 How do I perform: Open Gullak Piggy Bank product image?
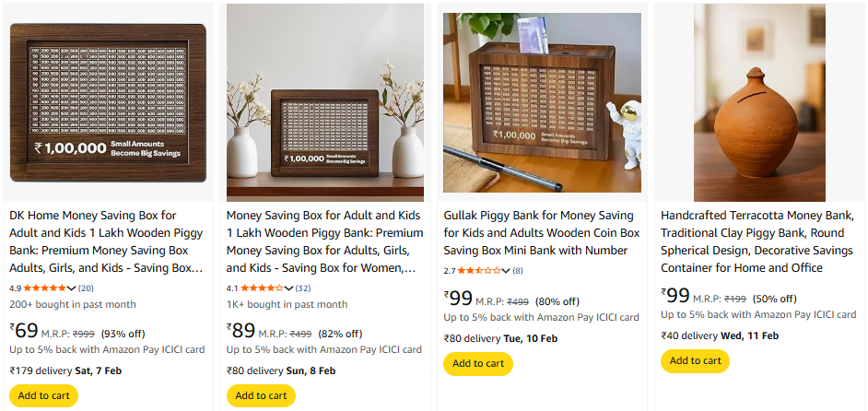(x=542, y=102)
